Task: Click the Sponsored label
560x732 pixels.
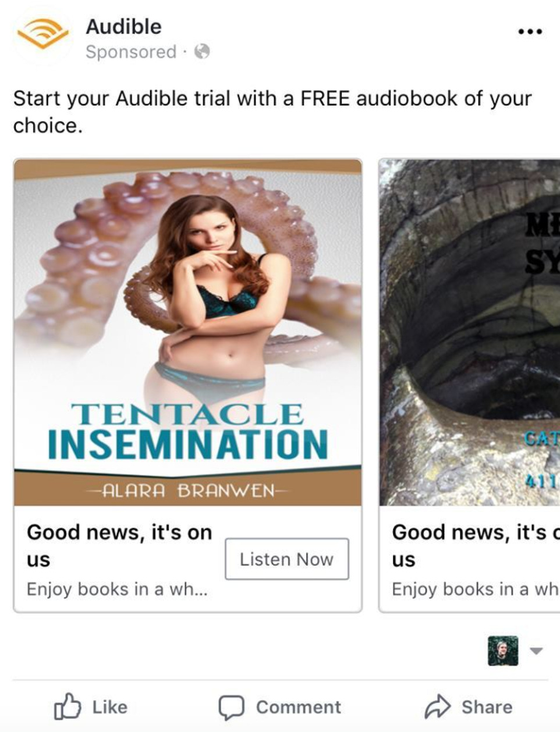Action: [x=131, y=52]
